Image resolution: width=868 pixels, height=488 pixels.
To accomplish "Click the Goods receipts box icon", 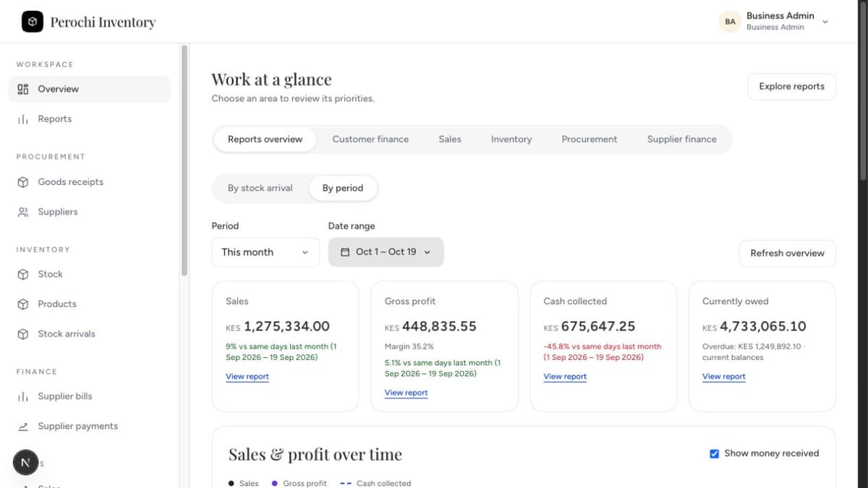I will coord(23,182).
